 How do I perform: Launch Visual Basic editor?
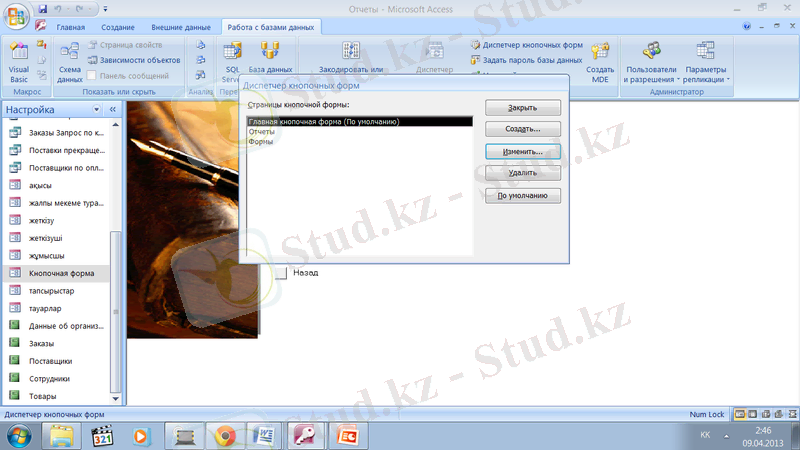[19, 62]
